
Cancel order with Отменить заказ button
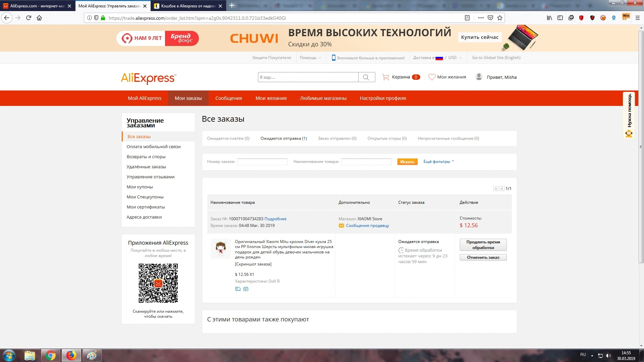[483, 257]
